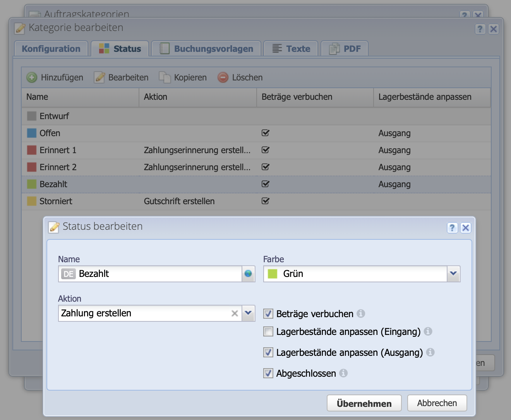Click the info icon next to Beträge verbuchen
Image resolution: width=511 pixels, height=420 pixels.
(362, 314)
